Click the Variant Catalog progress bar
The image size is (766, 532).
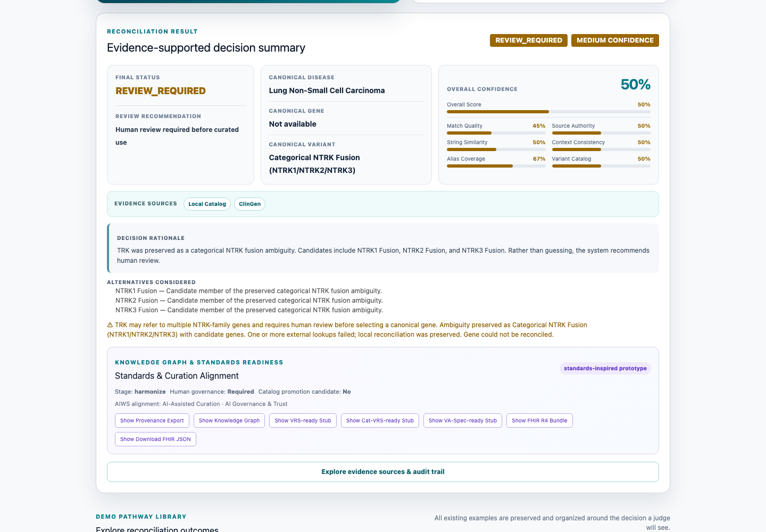[601, 166]
